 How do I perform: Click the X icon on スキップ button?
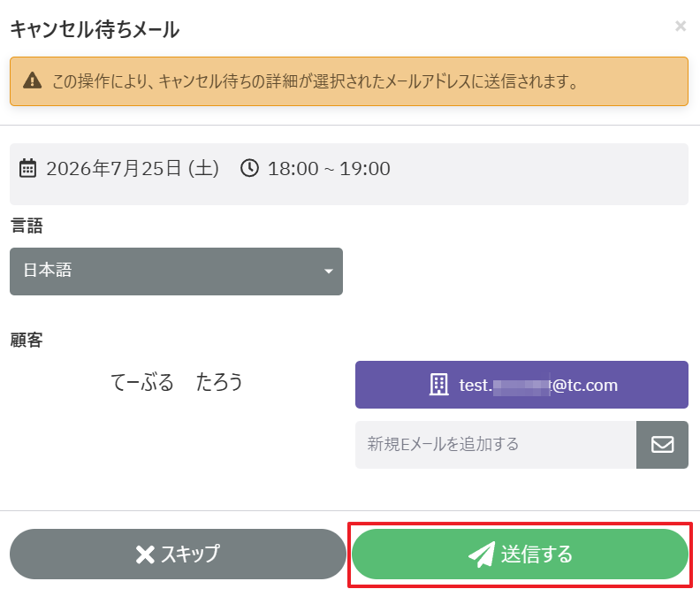[x=145, y=555]
